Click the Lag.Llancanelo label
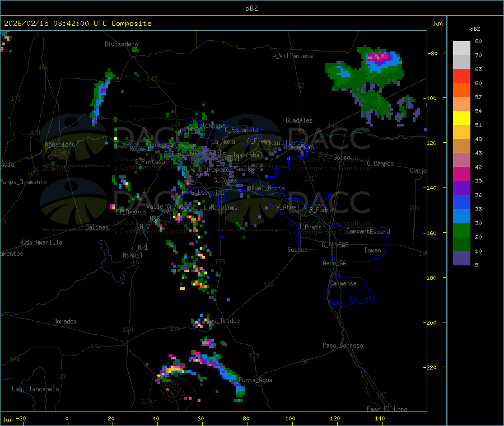The height and width of the screenshot is (426, 504). pyautogui.click(x=35, y=389)
